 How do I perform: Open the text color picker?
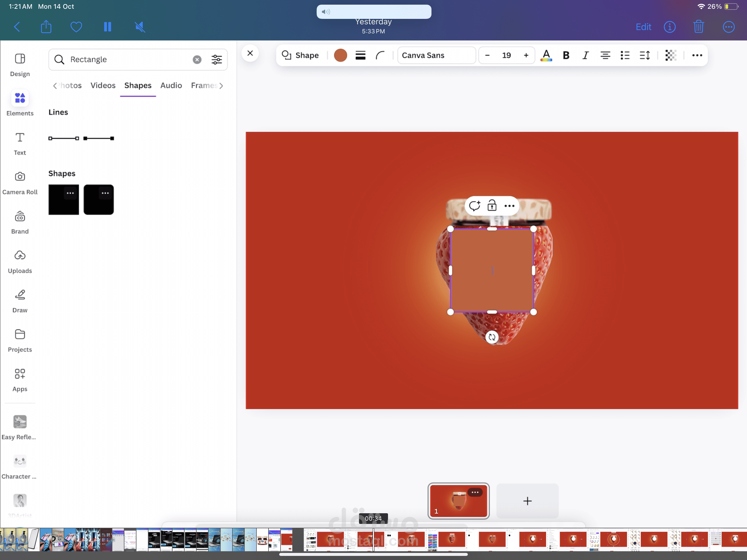coord(546,56)
